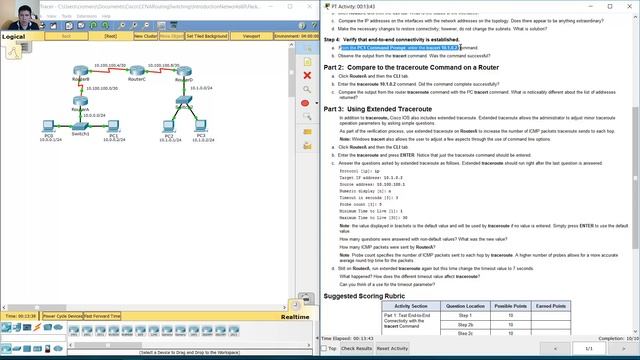Select Security subcategory icon
This screenshot has width=640, height=360.
click(x=48, y=348)
